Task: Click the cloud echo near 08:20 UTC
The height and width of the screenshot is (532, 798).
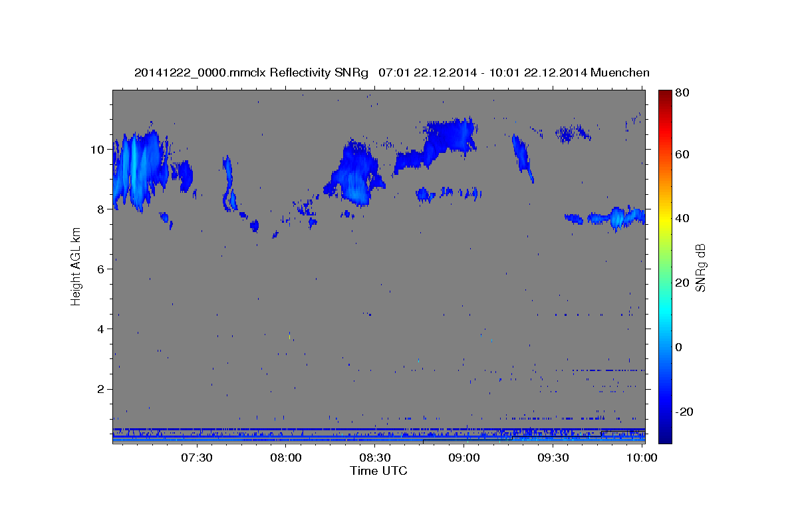Action: [354, 174]
